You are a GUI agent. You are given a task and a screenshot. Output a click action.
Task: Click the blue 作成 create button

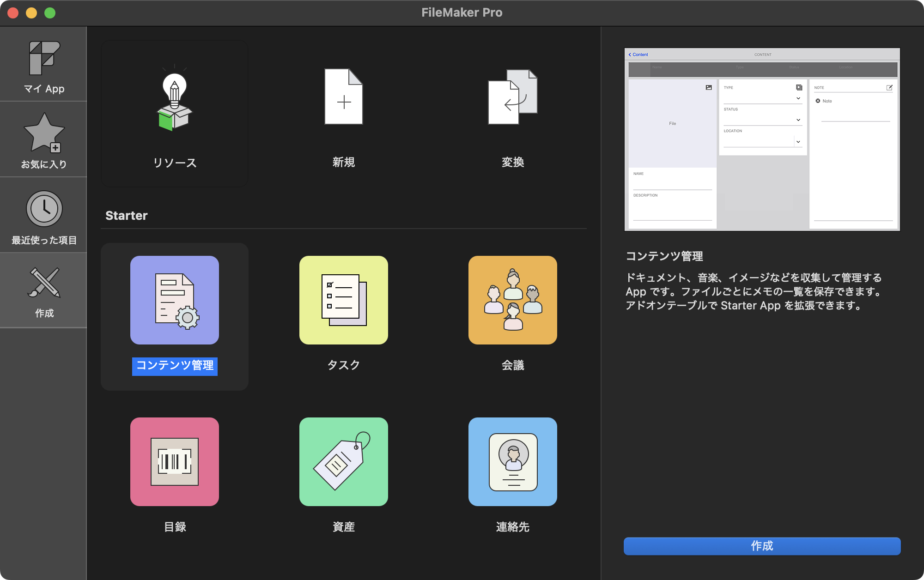tap(762, 546)
